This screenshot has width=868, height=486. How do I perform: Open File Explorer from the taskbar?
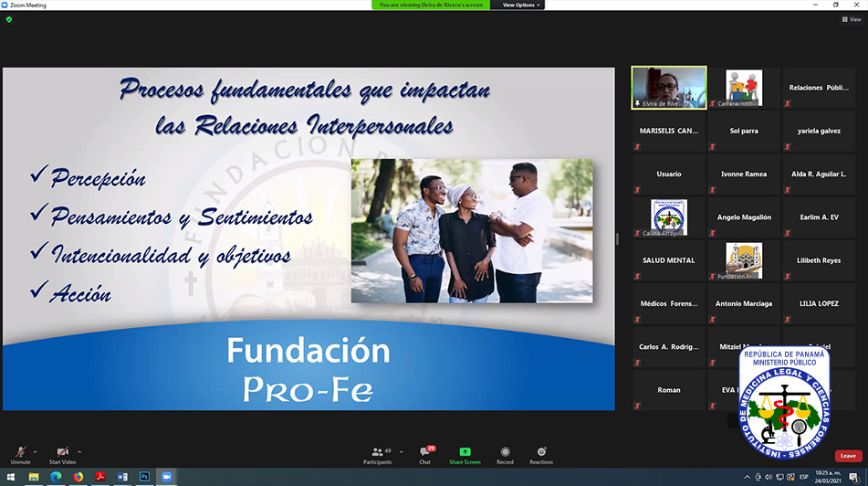click(x=34, y=477)
